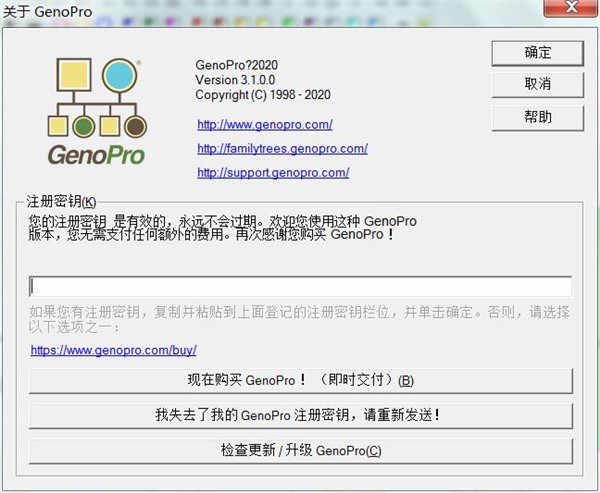Close the 关于 GenoPro dialog window
Screen dimensions: 600x493
pos(571,7)
